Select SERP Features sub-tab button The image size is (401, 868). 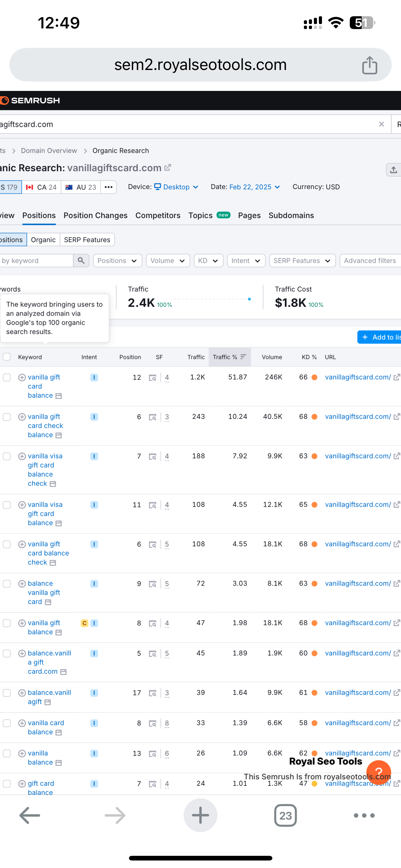pos(87,240)
